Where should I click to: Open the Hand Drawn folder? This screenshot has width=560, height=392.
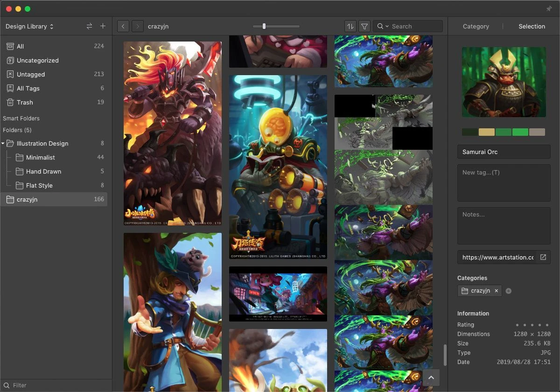click(x=43, y=171)
